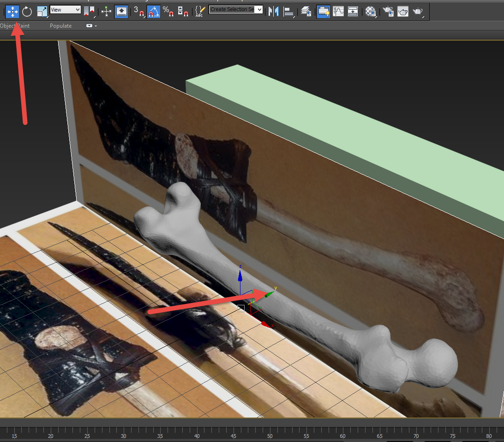The height and width of the screenshot is (442, 504).
Task: Click the Use Pivot Point Center icon
Action: pyautogui.click(x=90, y=12)
